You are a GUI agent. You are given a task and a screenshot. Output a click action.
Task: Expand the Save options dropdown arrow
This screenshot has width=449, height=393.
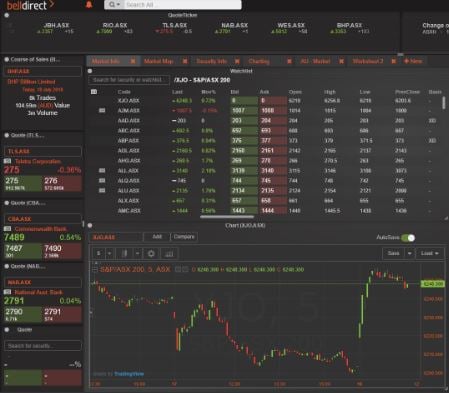click(409, 254)
